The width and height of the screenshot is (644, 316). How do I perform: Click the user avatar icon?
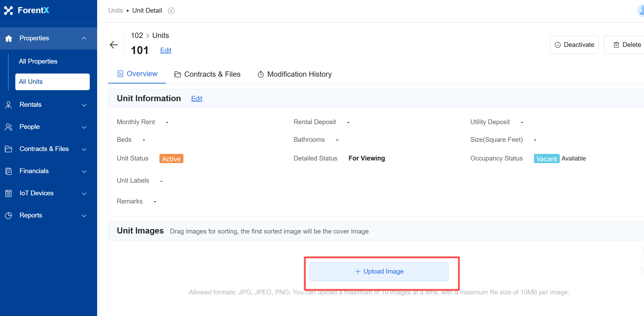point(641,11)
